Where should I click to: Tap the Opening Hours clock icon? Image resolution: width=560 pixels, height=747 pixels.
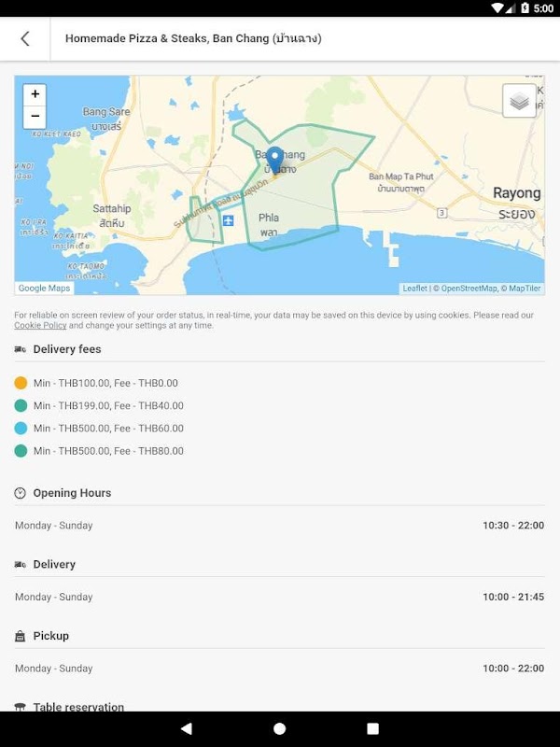(x=21, y=493)
